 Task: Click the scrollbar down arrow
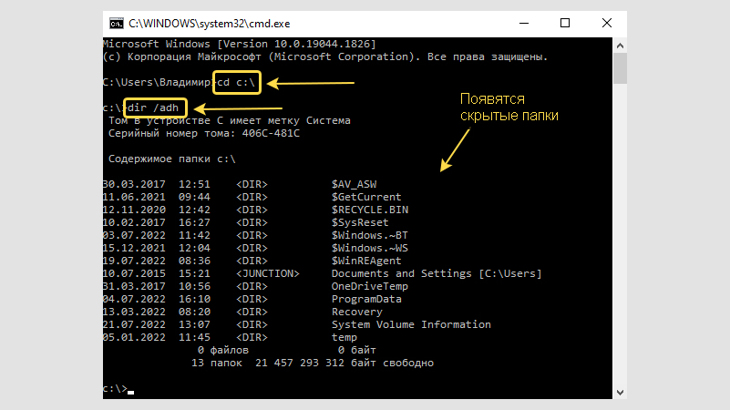coord(620,392)
